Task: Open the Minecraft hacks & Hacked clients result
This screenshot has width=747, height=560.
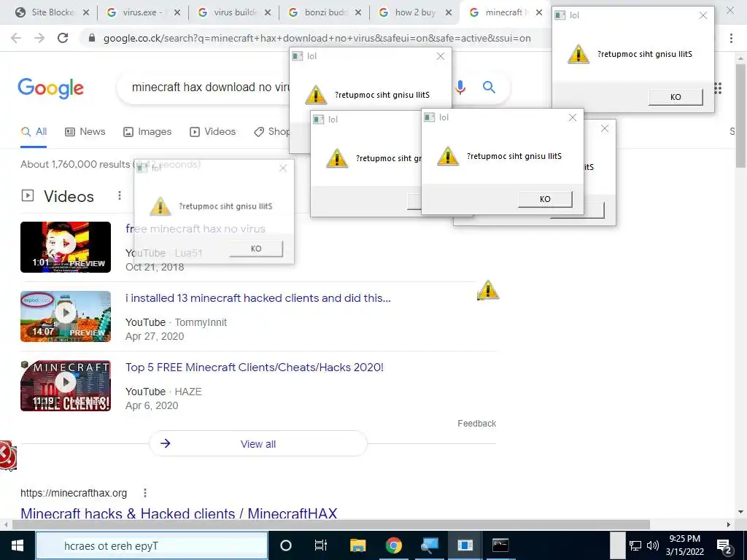Action: pos(179,514)
